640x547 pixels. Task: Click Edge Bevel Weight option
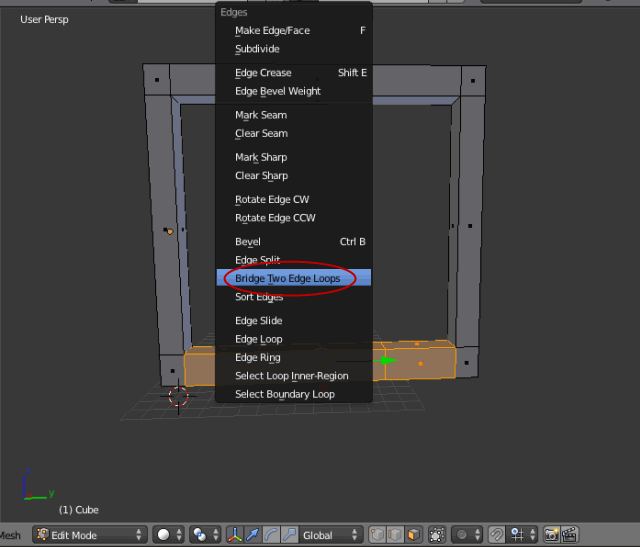293,91
